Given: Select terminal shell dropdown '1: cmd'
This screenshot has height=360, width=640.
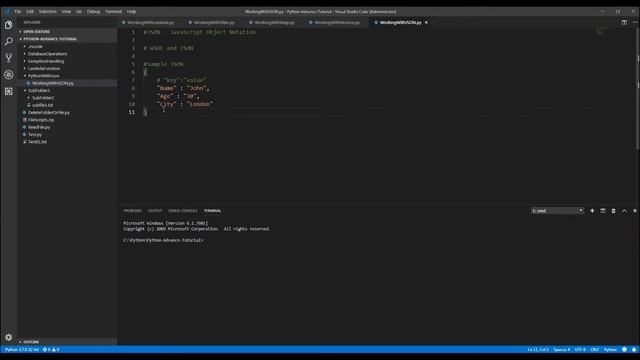Looking at the screenshot, I should [x=557, y=211].
